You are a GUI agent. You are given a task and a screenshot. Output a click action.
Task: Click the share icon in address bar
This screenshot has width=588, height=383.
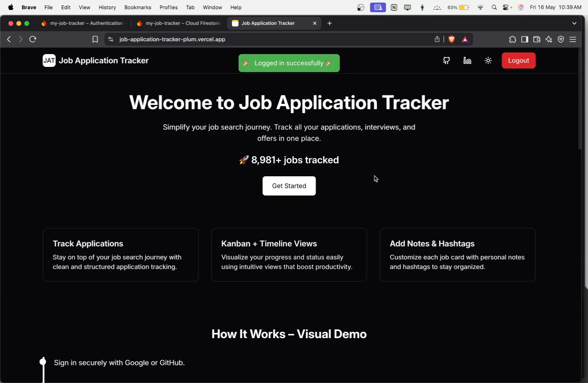click(x=437, y=39)
